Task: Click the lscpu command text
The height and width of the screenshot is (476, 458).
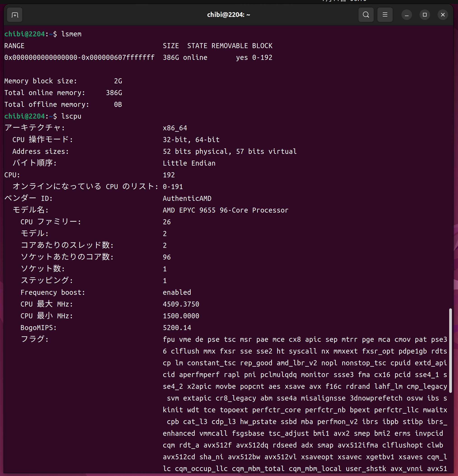Action: (71, 116)
